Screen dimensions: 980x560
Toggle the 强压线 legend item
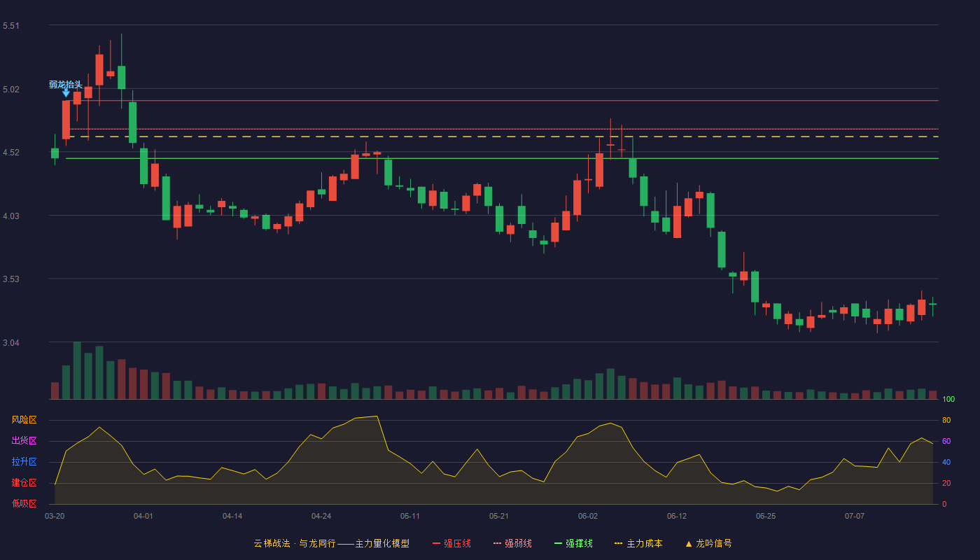pos(451,543)
